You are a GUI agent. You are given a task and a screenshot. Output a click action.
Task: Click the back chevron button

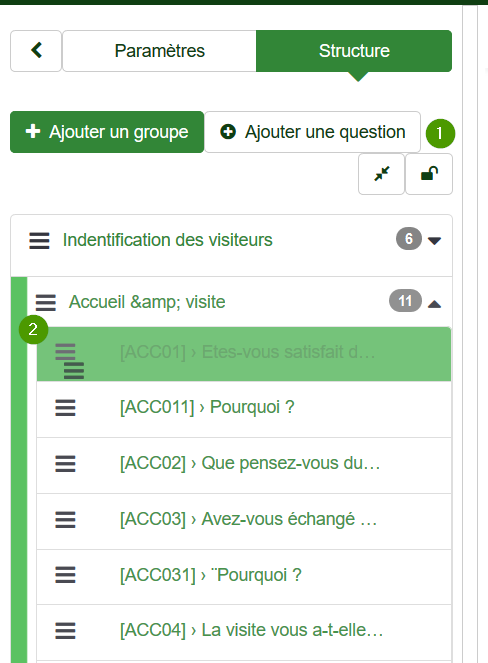pyautogui.click(x=36, y=51)
